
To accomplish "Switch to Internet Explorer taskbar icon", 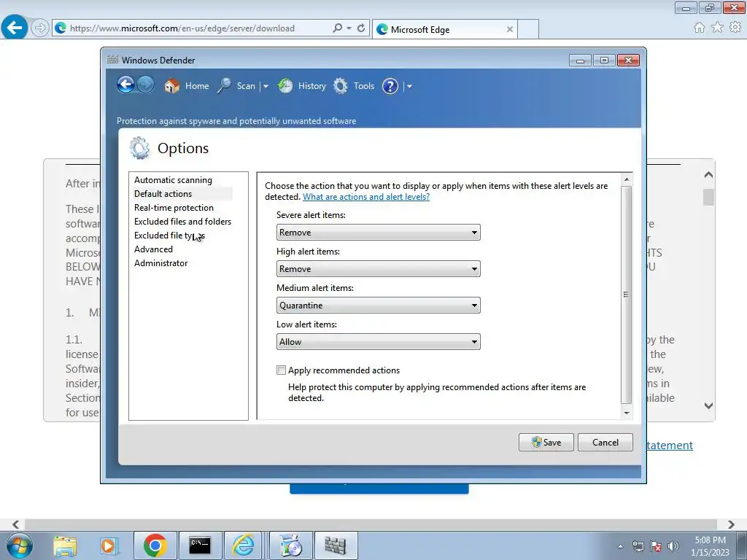I will click(243, 545).
